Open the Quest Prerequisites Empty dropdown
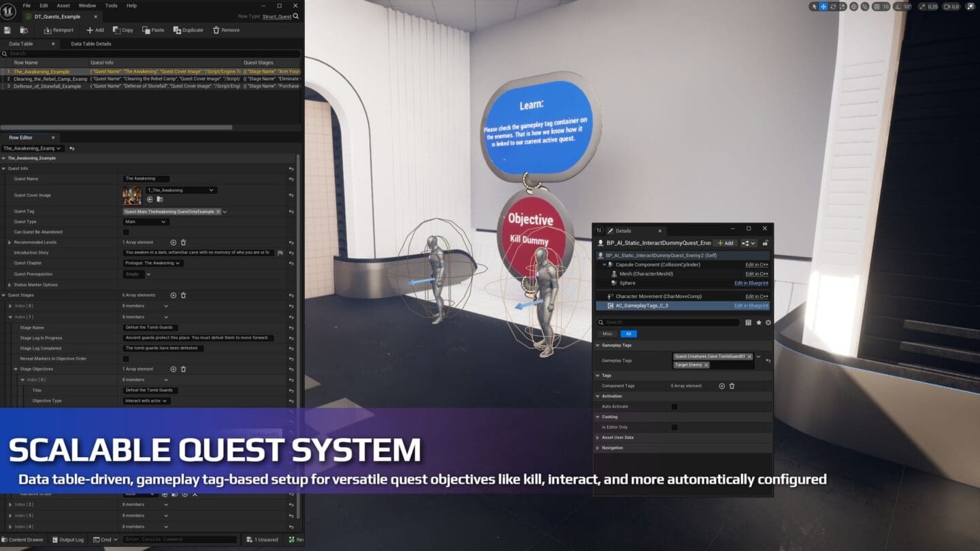 [137, 274]
